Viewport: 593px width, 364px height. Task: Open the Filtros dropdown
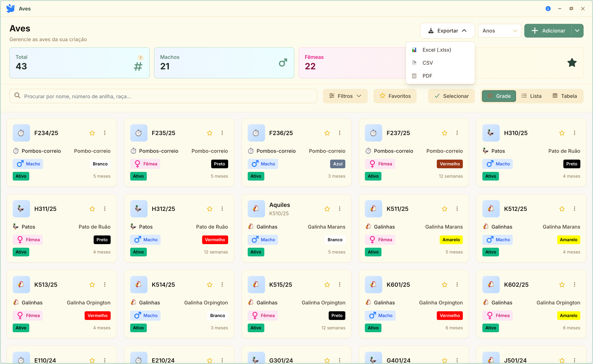(x=345, y=96)
